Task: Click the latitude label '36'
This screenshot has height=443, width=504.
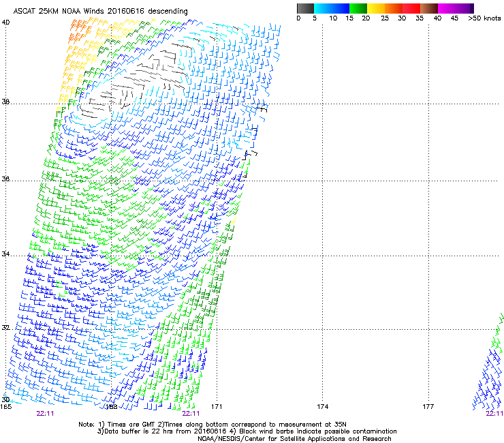Action: [x=5, y=179]
